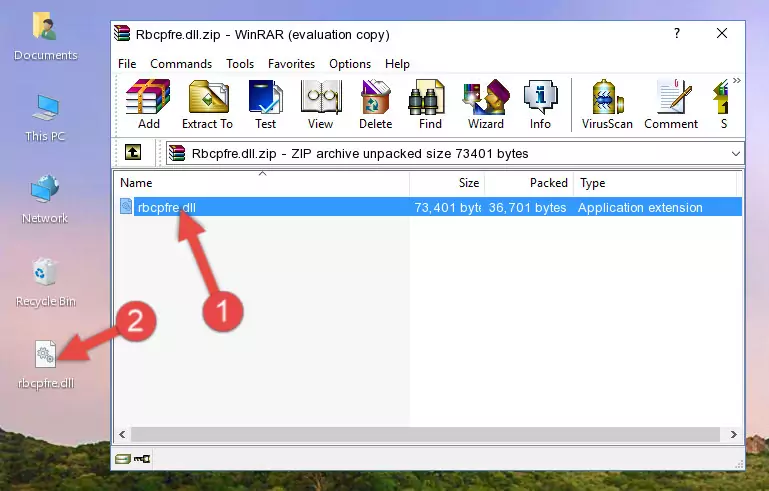Open the Options menu
Image resolution: width=769 pixels, height=491 pixels.
tap(350, 64)
